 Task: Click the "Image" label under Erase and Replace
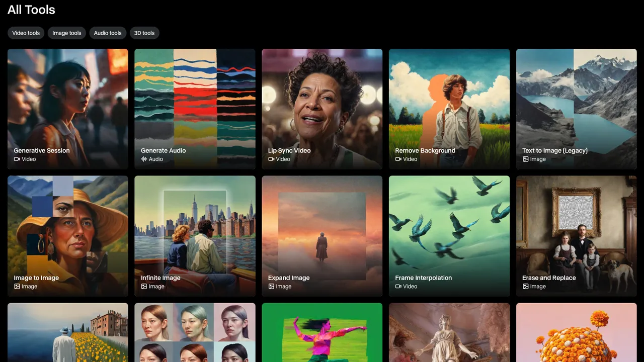538,286
